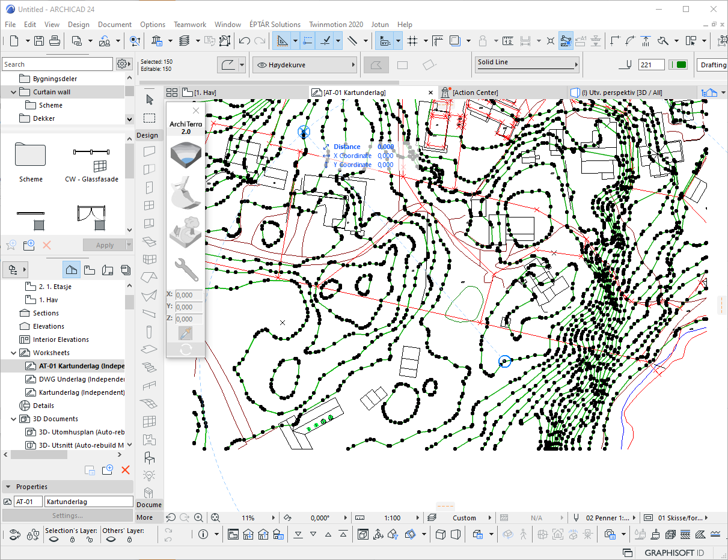Screen dimensions: 728x560
Task: Click the ArchiTerra X coordinate field
Action: [x=189, y=295]
